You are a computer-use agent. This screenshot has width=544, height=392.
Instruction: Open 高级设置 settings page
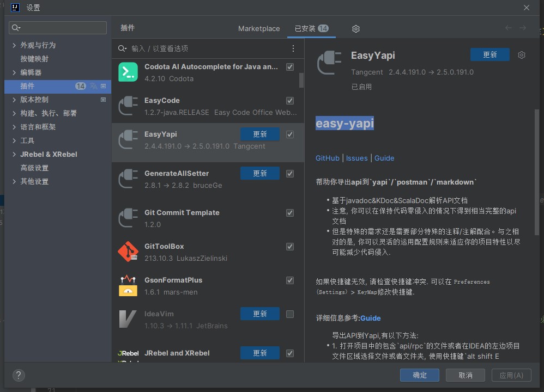[x=34, y=168]
